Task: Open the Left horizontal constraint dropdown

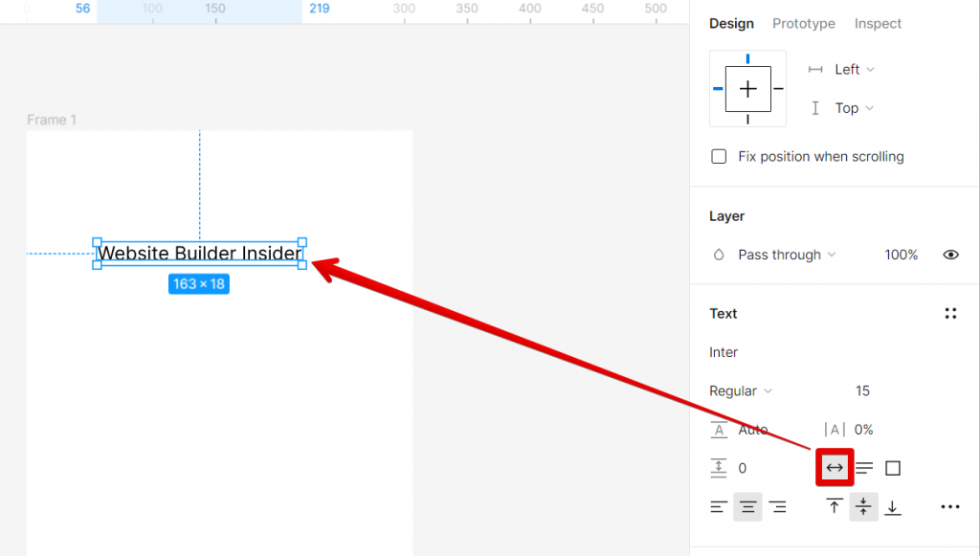Action: coord(850,69)
